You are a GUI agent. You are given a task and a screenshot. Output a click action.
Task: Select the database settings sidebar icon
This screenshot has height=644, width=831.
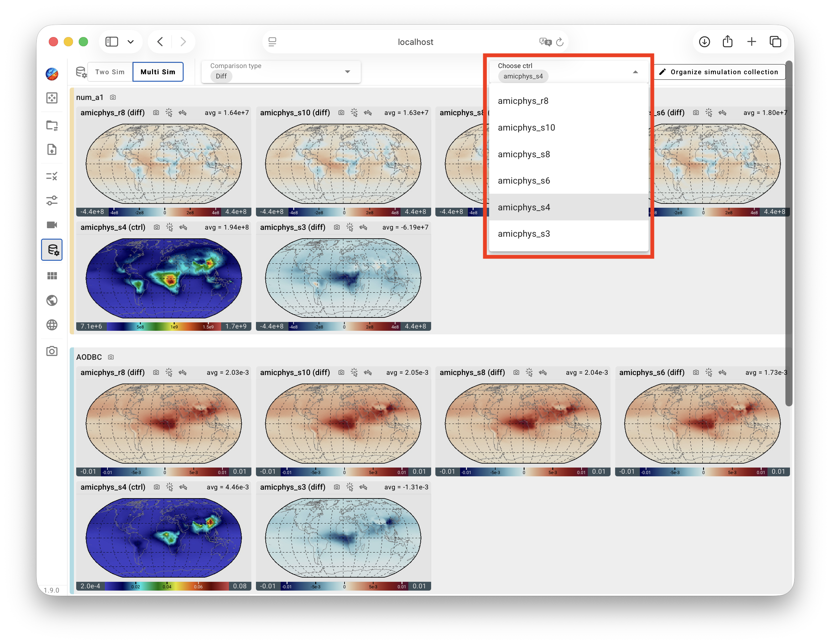(52, 249)
